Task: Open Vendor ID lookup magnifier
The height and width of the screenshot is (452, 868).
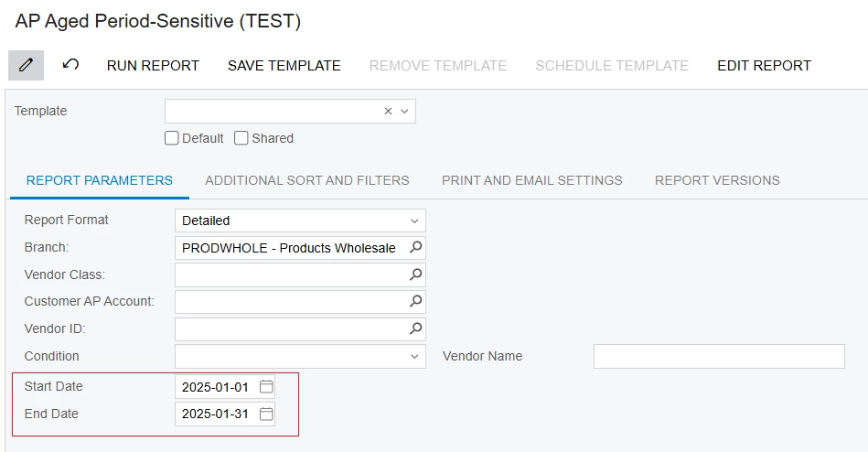Action: click(x=415, y=328)
